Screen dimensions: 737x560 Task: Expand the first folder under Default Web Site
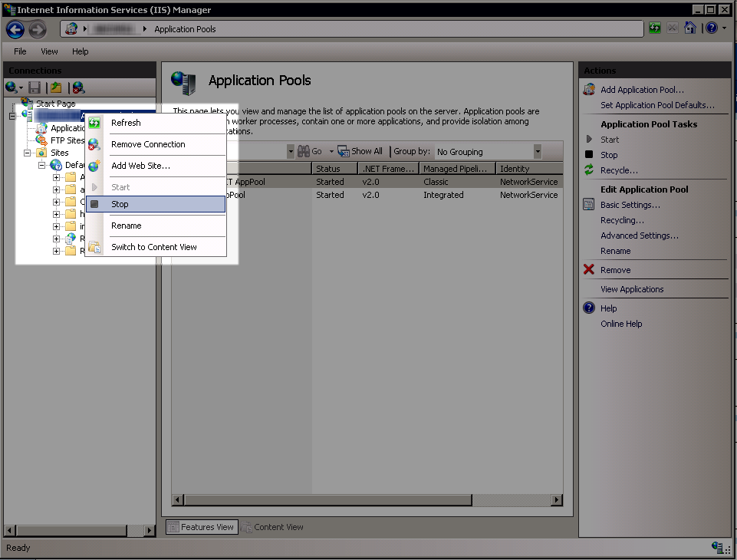click(57, 177)
